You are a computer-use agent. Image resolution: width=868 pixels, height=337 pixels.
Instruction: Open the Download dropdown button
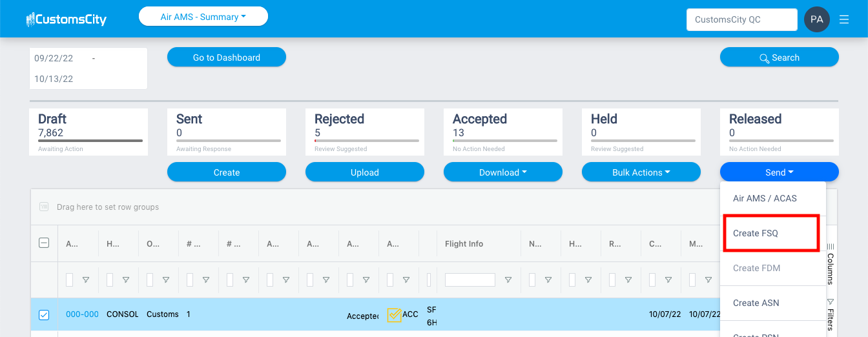point(503,172)
